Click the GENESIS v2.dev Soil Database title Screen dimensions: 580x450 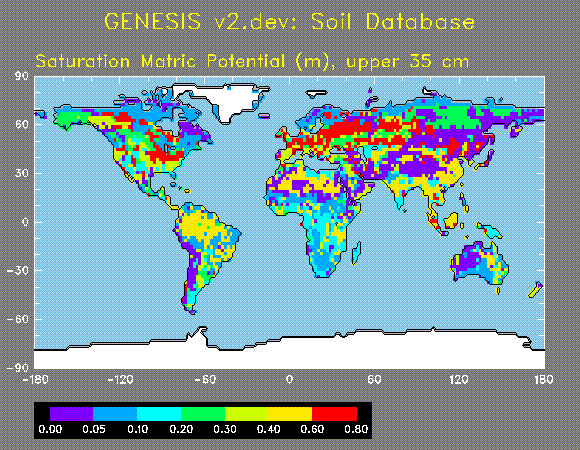(290, 21)
